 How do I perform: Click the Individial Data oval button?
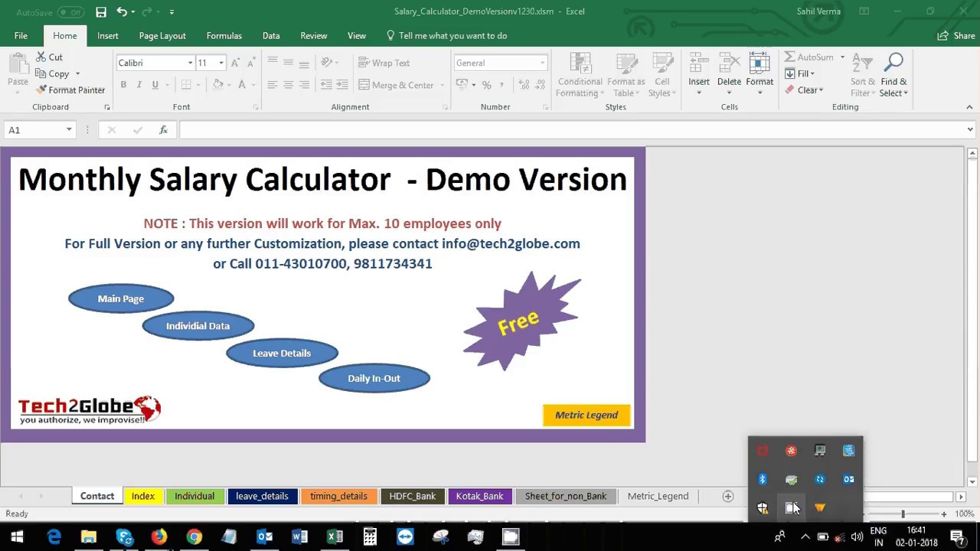(x=198, y=326)
